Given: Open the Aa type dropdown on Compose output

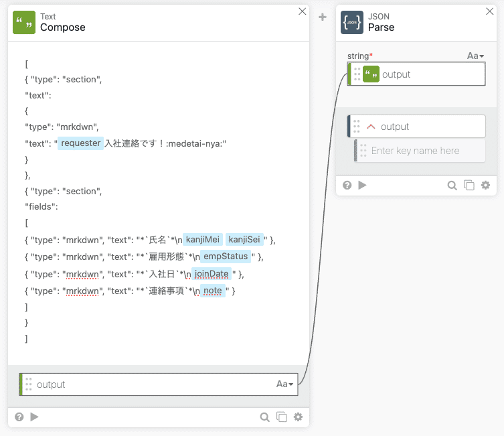Looking at the screenshot, I should point(284,384).
